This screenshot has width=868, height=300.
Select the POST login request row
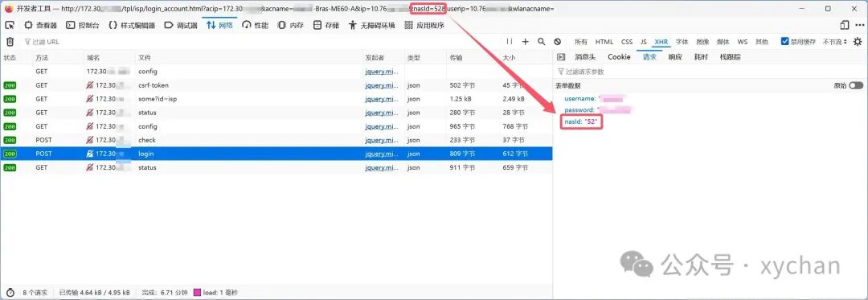coord(276,154)
